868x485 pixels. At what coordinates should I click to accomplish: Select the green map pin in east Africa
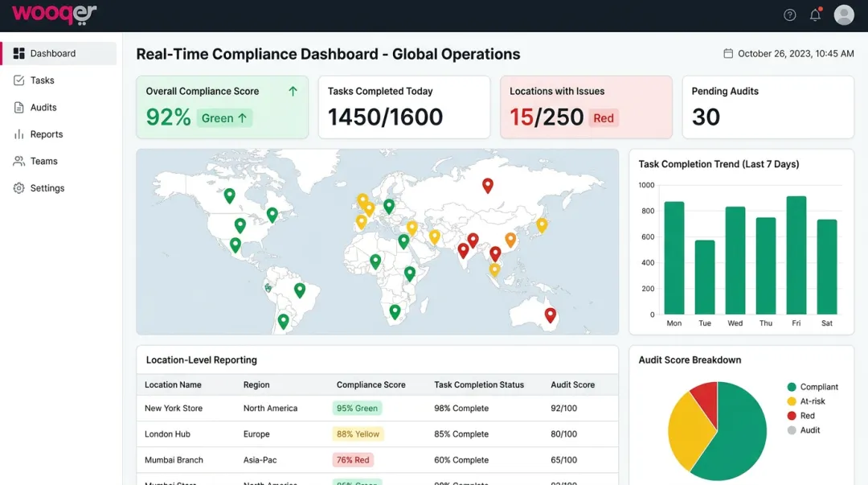410,273
